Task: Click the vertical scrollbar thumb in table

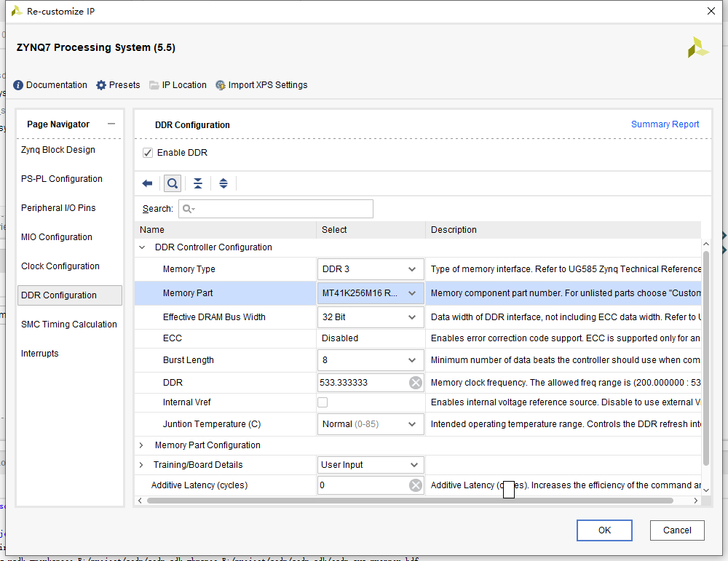Action: 705,357
